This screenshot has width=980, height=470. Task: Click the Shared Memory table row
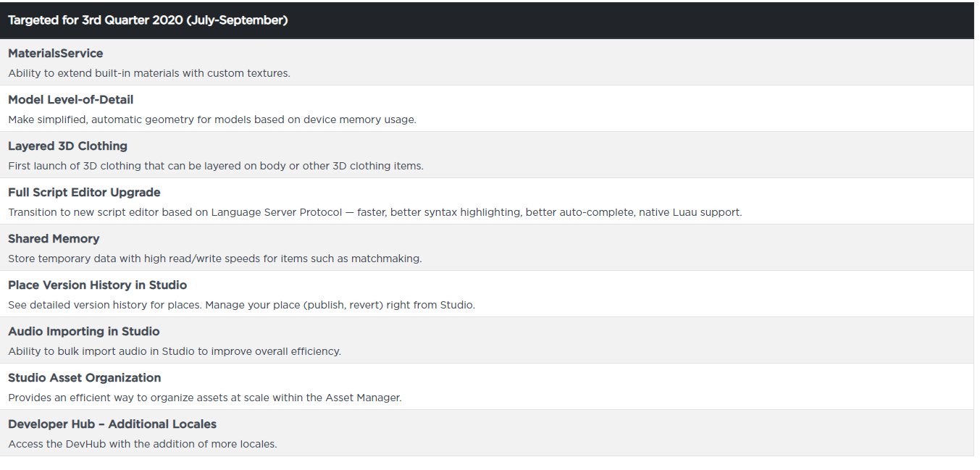[487, 248]
